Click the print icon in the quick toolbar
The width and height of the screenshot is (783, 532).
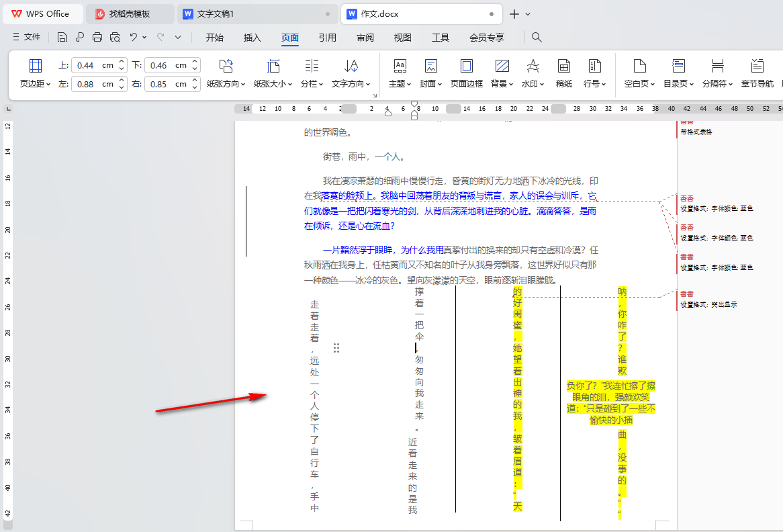[x=97, y=37]
